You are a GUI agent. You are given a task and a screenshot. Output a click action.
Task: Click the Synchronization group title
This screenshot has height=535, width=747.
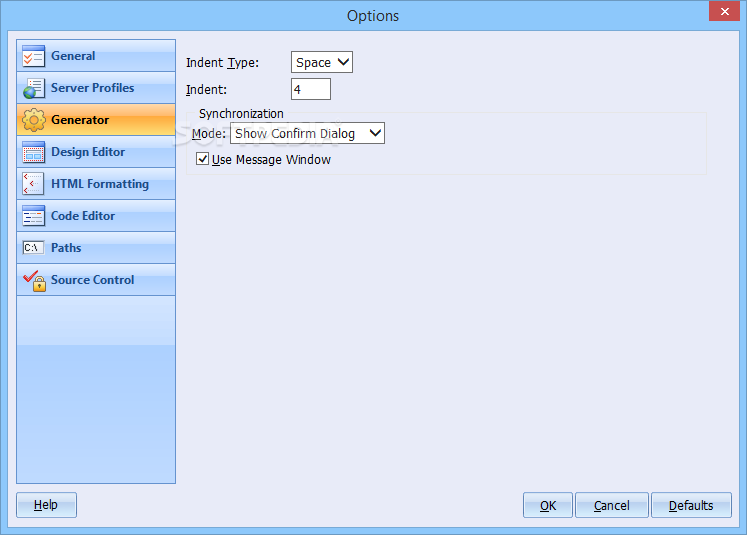coord(241,114)
